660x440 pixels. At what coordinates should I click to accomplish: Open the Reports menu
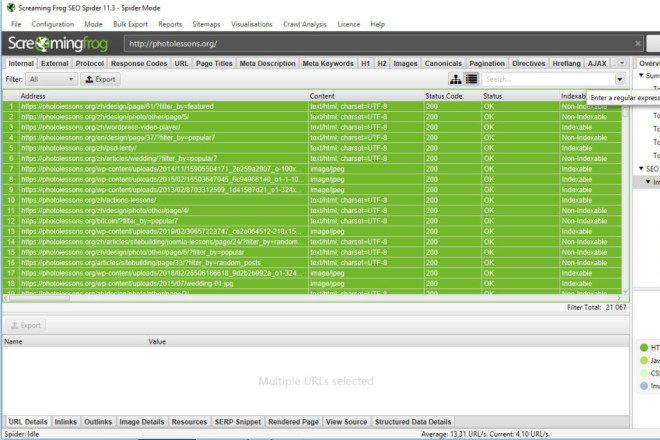(170, 24)
